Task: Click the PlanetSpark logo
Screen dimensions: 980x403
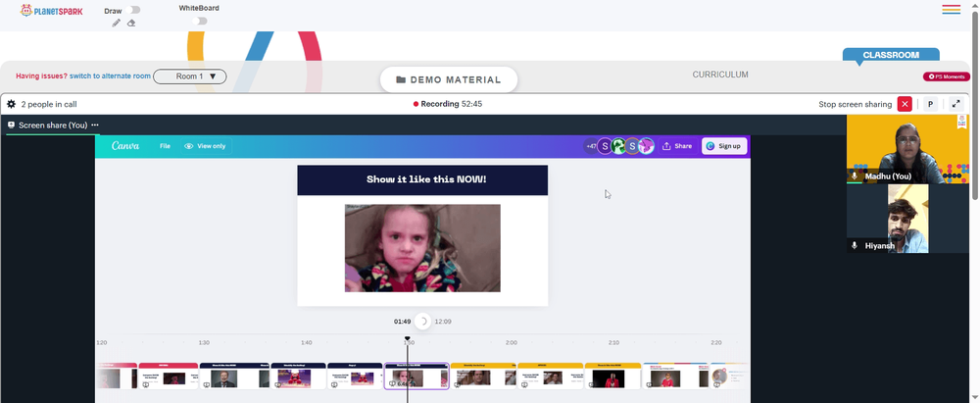Action: pos(51,11)
